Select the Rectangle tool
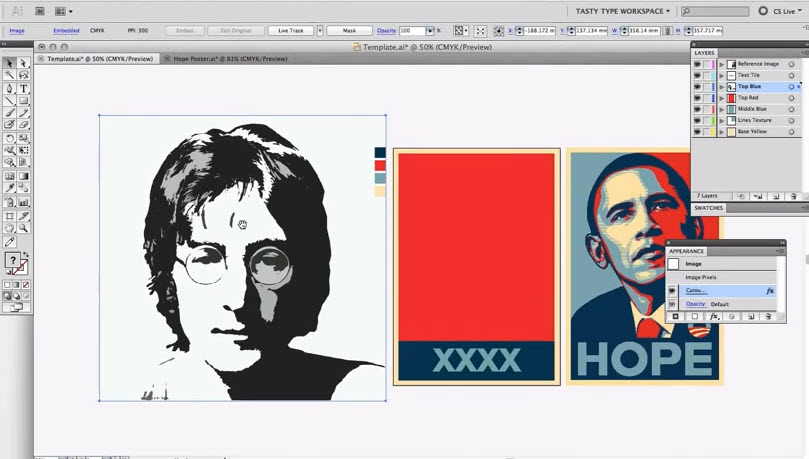 coord(23,101)
